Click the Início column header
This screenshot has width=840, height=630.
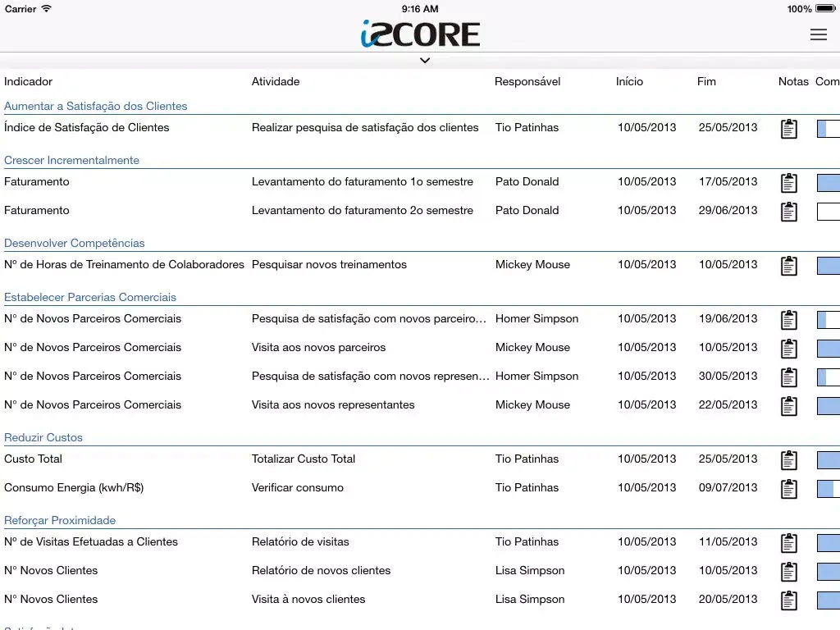coord(629,81)
